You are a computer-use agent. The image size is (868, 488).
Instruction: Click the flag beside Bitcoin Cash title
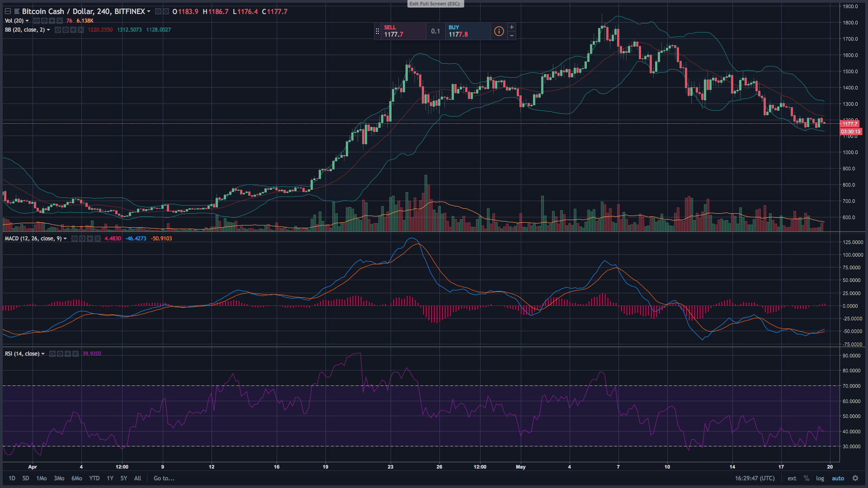pyautogui.click(x=17, y=11)
